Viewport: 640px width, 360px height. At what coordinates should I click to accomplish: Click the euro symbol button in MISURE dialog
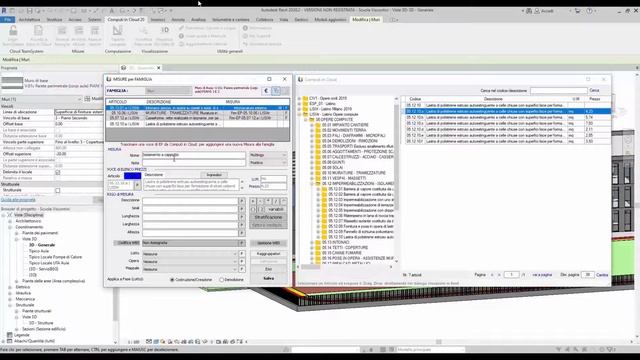coord(266,91)
